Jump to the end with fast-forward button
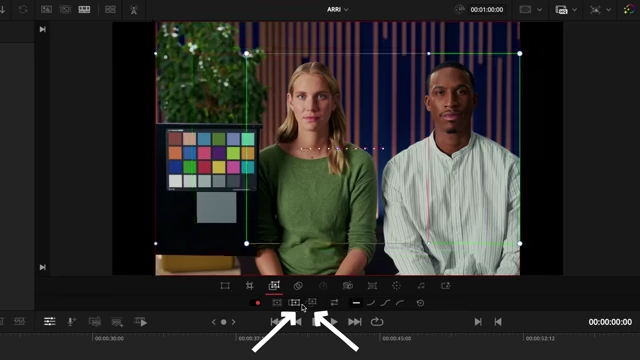Image resolution: width=640 pixels, height=360 pixels. click(355, 322)
